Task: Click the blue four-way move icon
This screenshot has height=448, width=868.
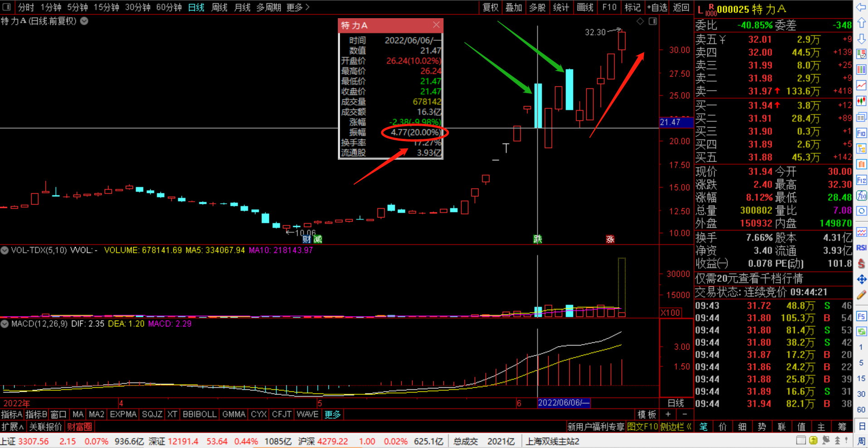Action: coord(861,280)
